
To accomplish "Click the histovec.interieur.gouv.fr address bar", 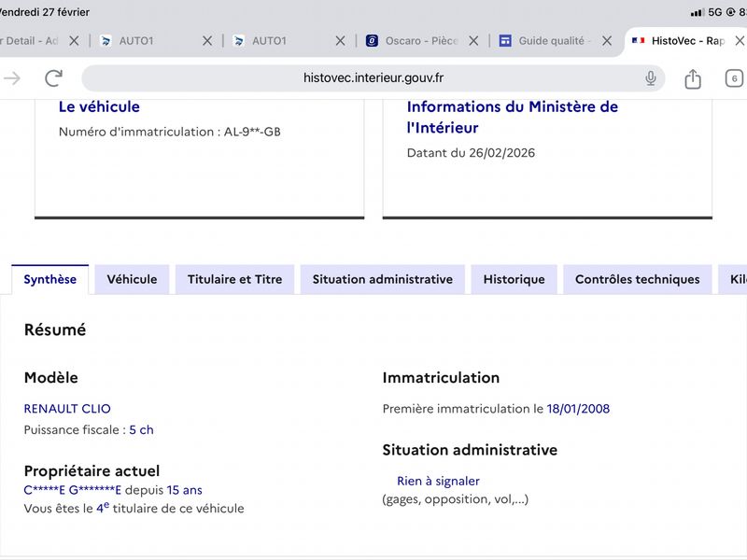I will (x=373, y=78).
